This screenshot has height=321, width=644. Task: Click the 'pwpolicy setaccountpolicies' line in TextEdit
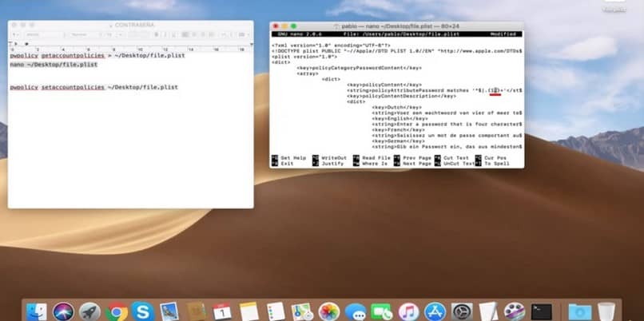(x=94, y=87)
